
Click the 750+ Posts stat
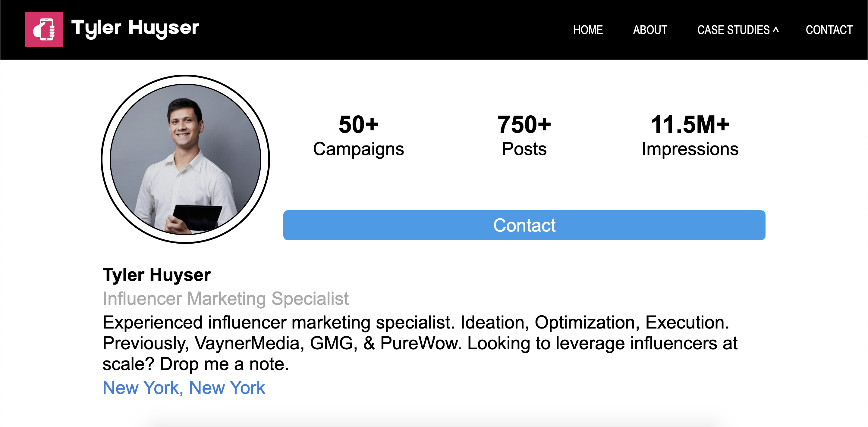(524, 136)
